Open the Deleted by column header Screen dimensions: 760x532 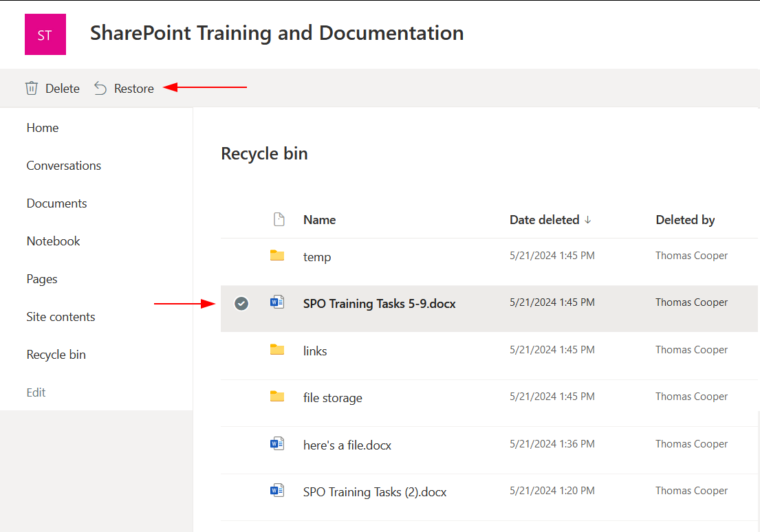click(x=685, y=220)
